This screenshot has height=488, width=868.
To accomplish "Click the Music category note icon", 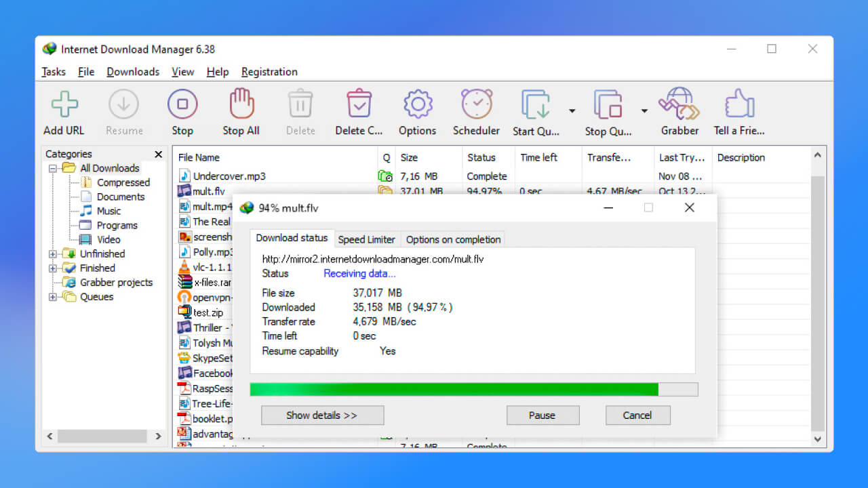I will click(x=86, y=211).
